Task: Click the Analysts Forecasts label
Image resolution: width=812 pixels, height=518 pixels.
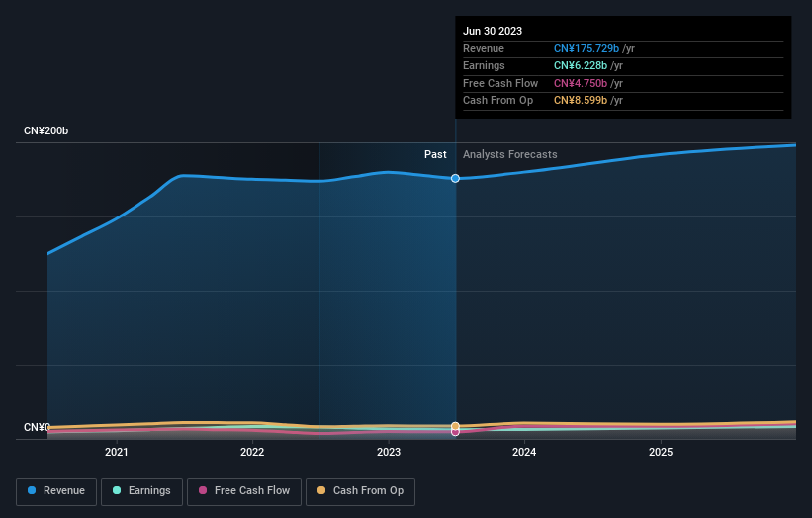Action: click(510, 155)
